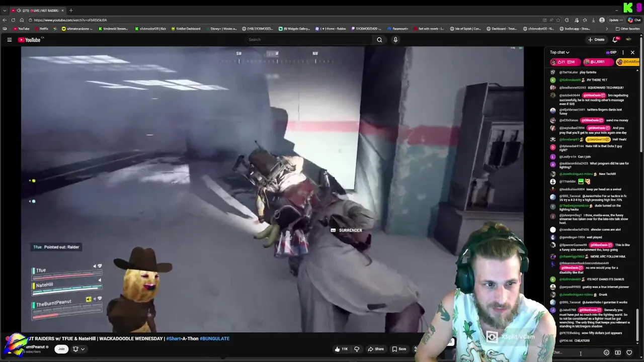Click browser back arrow
Screen dimensions: 644x362
pyautogui.click(x=5, y=20)
